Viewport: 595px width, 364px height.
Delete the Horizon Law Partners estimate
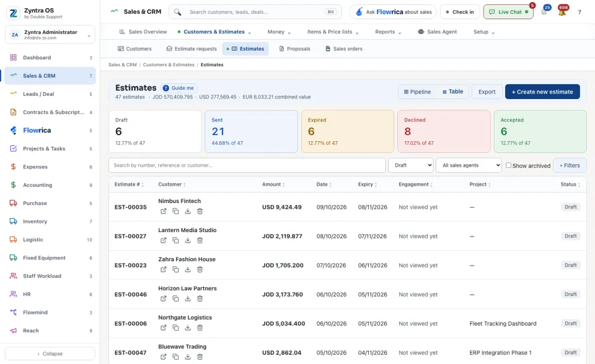[200, 299]
